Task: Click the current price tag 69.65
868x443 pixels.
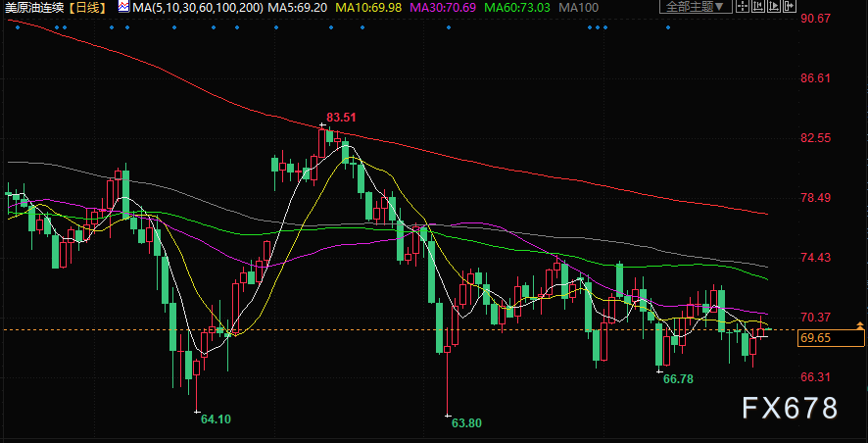Action: (831, 338)
